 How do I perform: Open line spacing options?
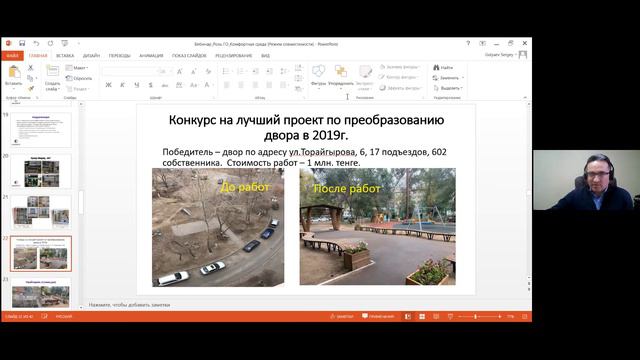(284, 71)
